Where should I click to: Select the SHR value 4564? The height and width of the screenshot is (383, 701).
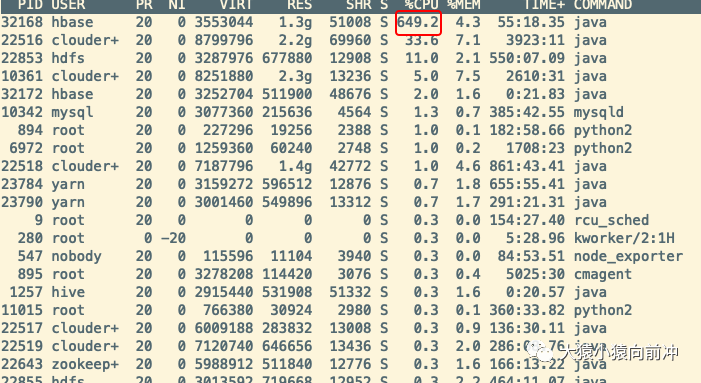tap(354, 112)
